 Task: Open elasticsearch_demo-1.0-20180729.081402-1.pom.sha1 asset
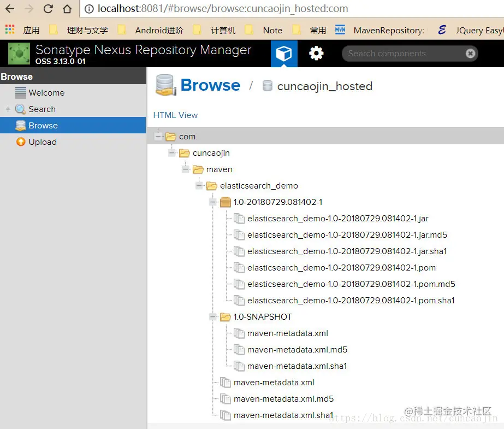click(351, 301)
